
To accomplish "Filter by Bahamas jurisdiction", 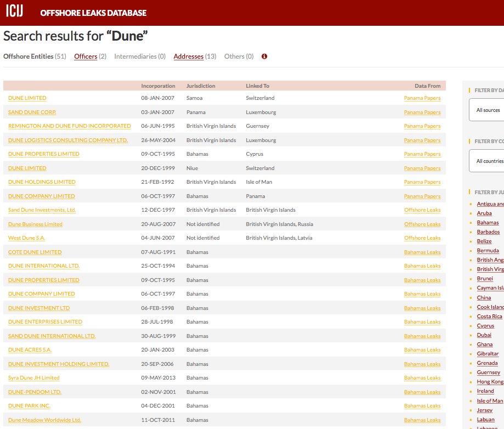I will coord(488,223).
